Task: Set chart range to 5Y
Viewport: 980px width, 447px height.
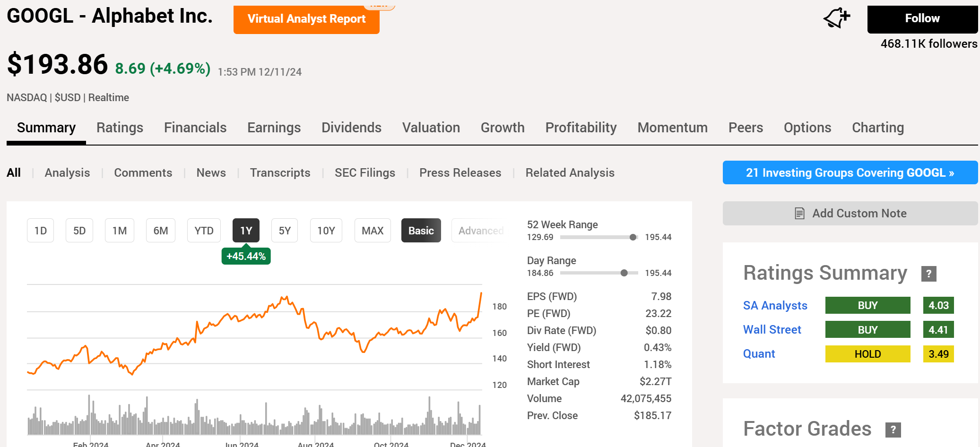Action: point(285,231)
